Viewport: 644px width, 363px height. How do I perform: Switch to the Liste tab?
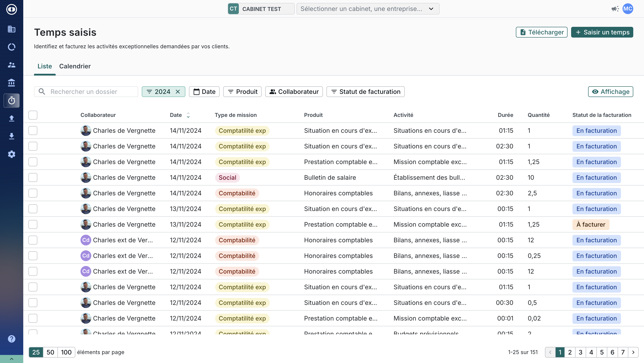pos(45,66)
